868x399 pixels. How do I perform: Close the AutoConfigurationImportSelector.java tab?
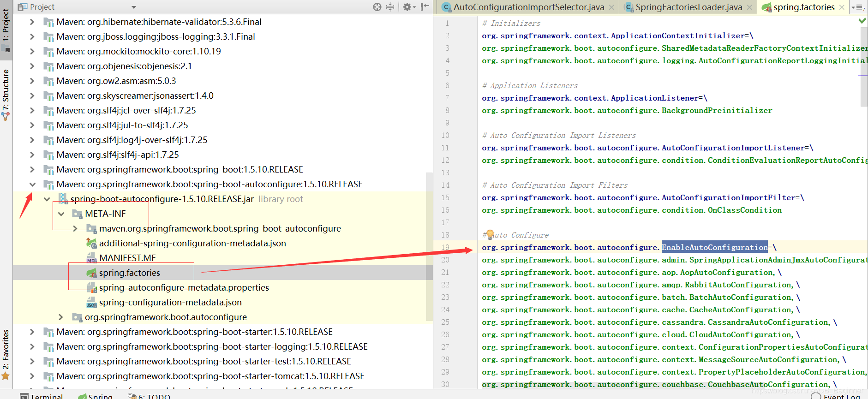tap(611, 7)
